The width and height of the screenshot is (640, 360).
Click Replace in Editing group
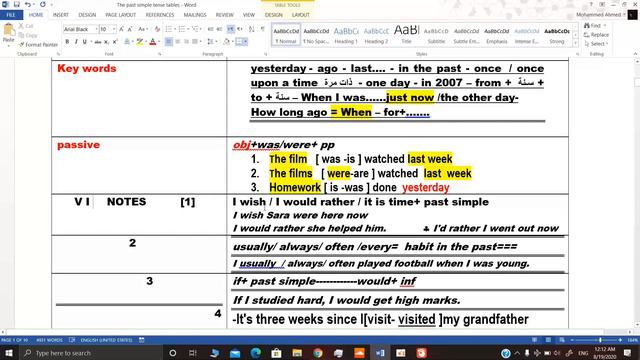click(596, 35)
